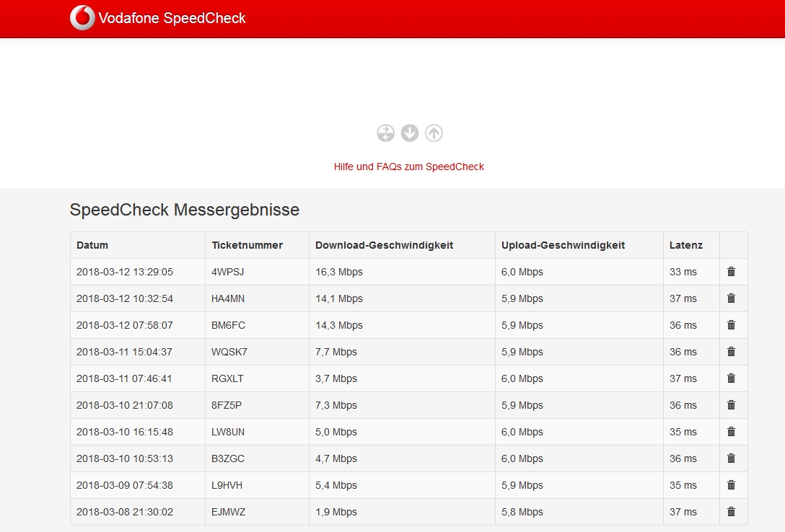Click the download arrow test icon
Viewport: 785px width, 532px height.
[410, 133]
